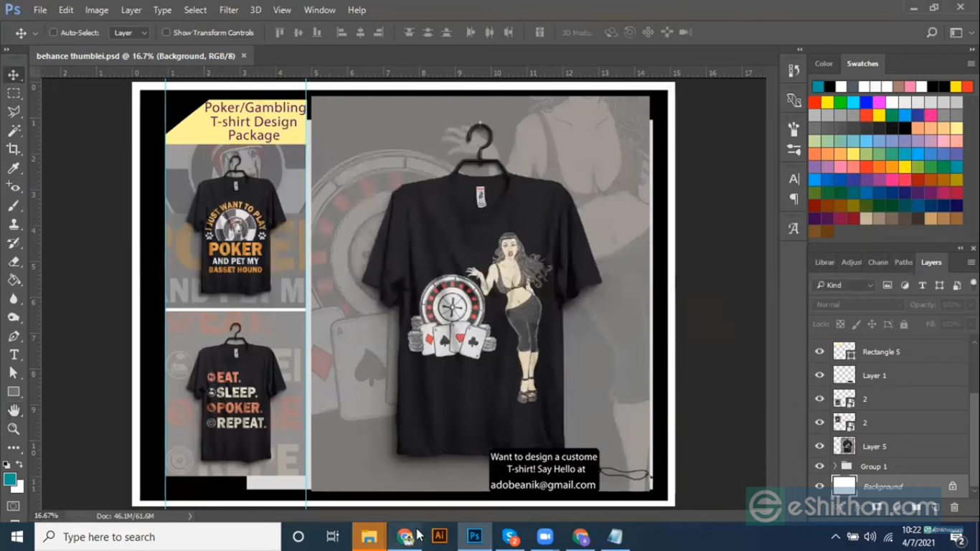Select the Eyedropper tool

[14, 169]
